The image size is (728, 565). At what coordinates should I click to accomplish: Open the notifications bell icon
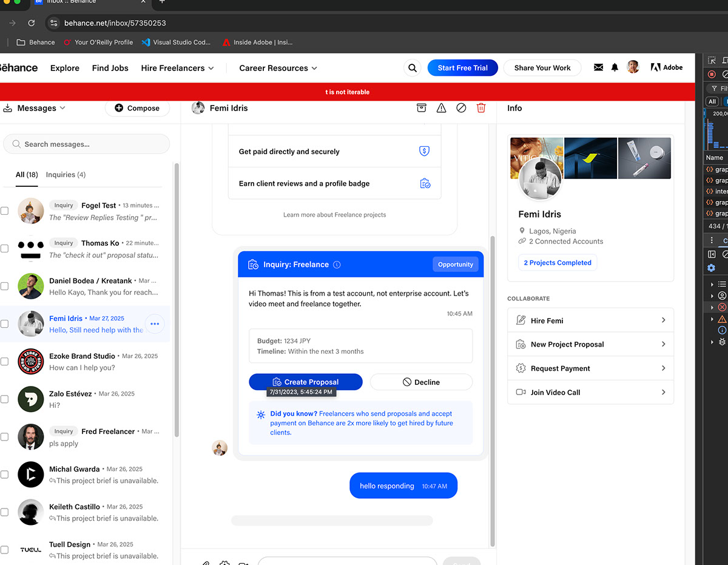tap(615, 67)
